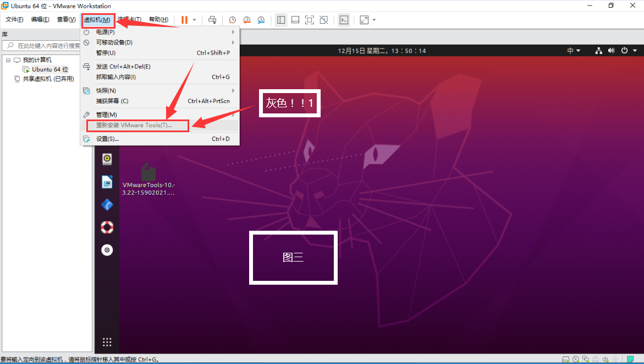This screenshot has height=364, width=644.
Task: Enter full screen mode from the toolbar
Action: [309, 20]
